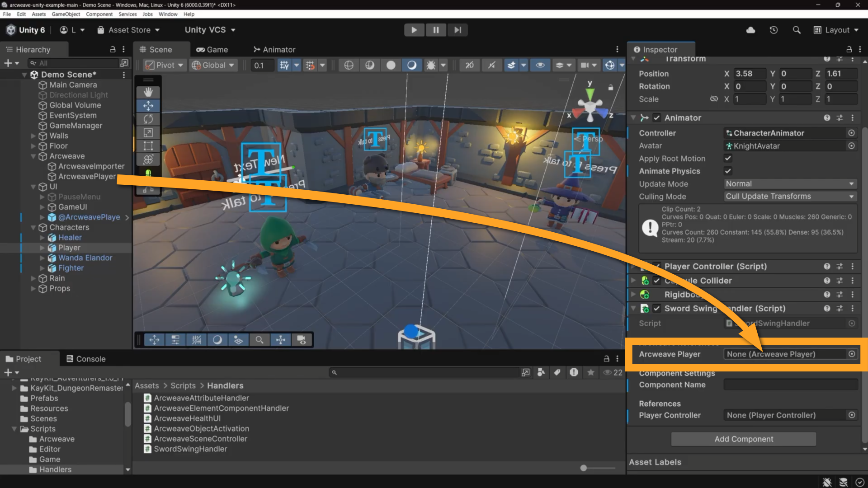Open the Layout dropdown
868x488 pixels.
(836, 30)
